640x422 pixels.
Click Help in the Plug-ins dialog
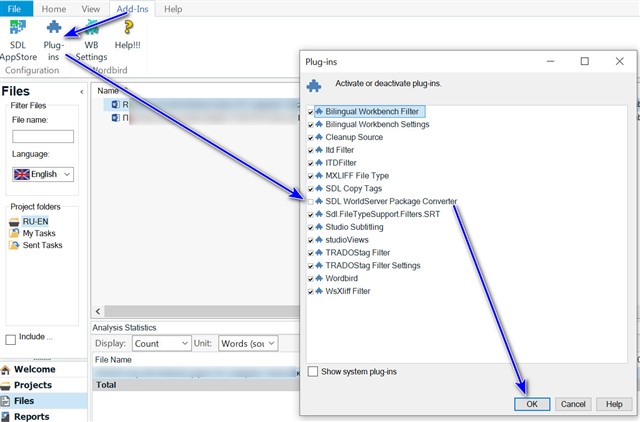(614, 404)
